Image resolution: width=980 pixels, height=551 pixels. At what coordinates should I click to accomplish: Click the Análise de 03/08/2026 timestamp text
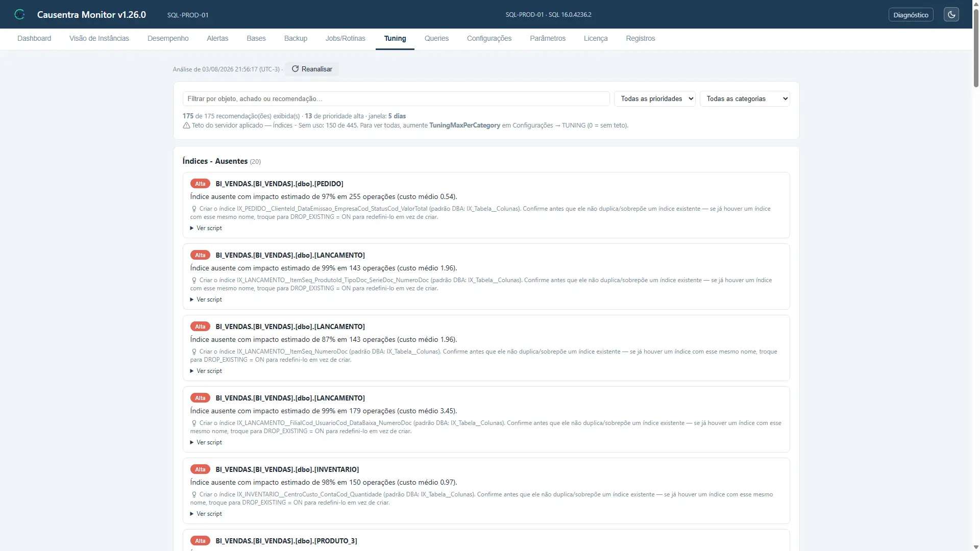[226, 69]
